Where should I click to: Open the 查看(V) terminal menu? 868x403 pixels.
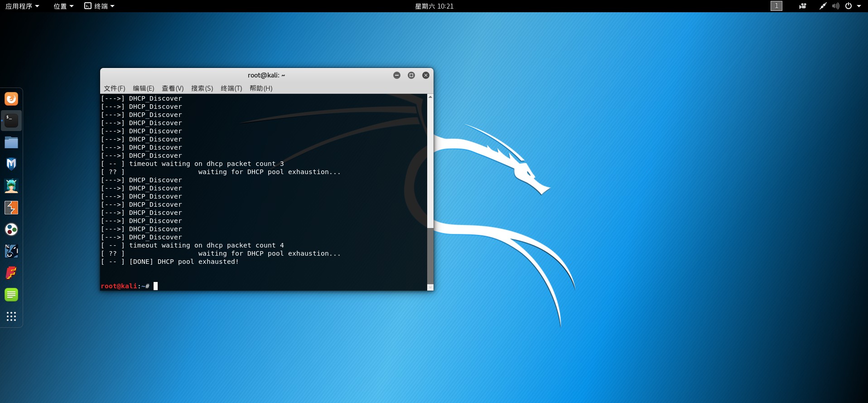point(173,88)
